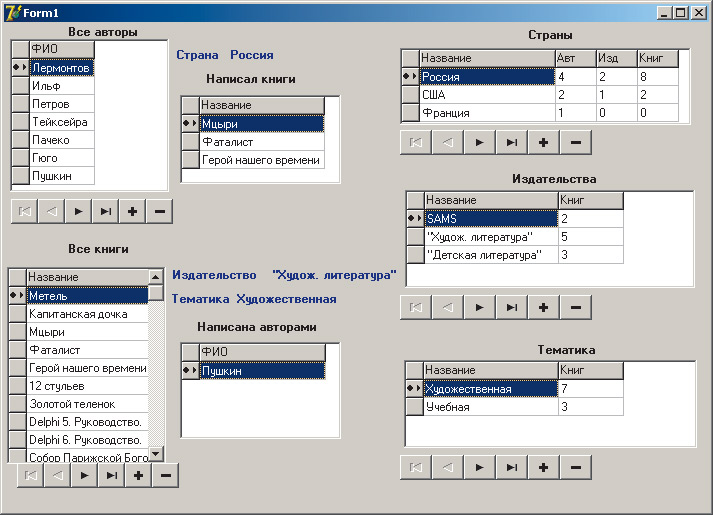The height and width of the screenshot is (515, 713).
Task: Jump to last record in Все авторы navigator
Action: tap(105, 211)
